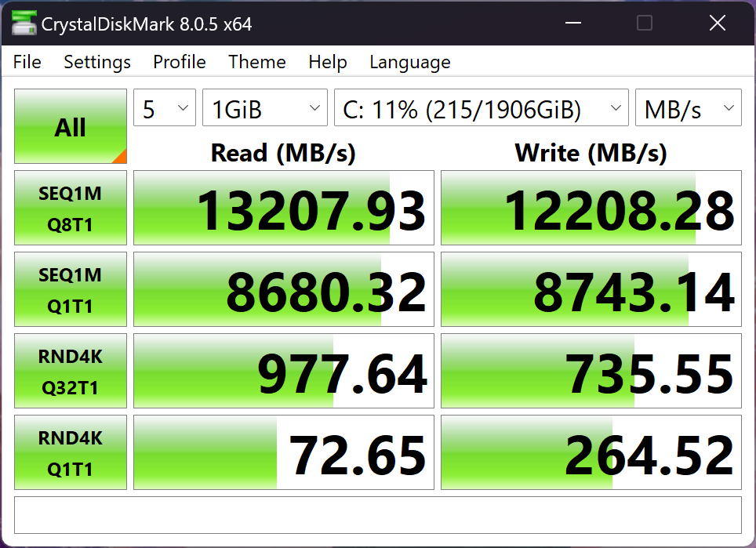Image resolution: width=756 pixels, height=548 pixels.
Task: Select the 8743.14 write result
Action: pos(591,289)
